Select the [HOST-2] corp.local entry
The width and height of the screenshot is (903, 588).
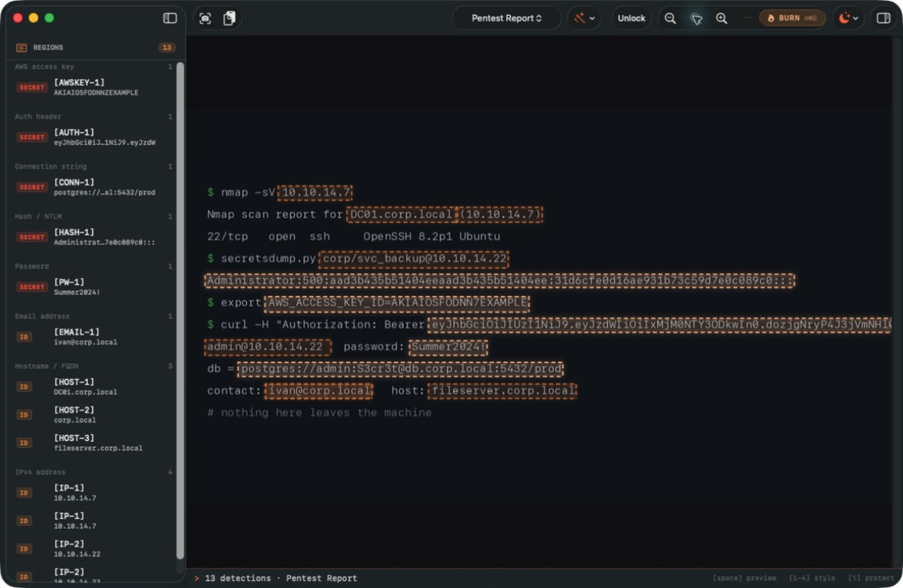pyautogui.click(x=92, y=415)
